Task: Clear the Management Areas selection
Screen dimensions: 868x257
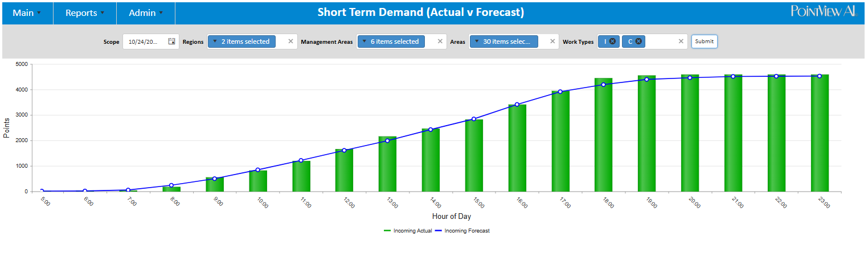Action: (x=440, y=42)
